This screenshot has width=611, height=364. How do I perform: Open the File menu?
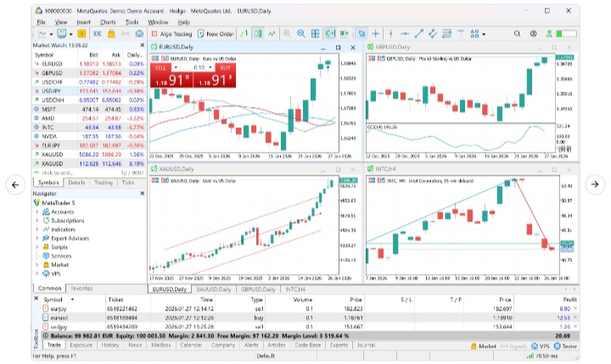pos(41,22)
